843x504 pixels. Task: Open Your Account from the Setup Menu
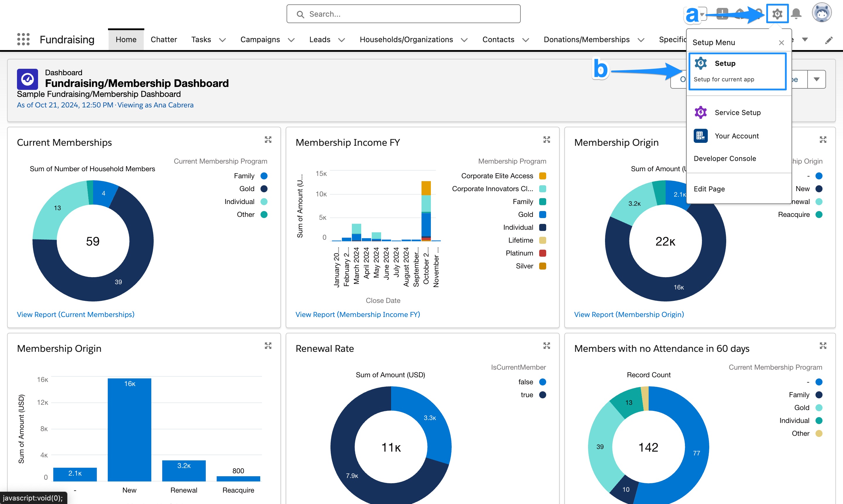[737, 136]
